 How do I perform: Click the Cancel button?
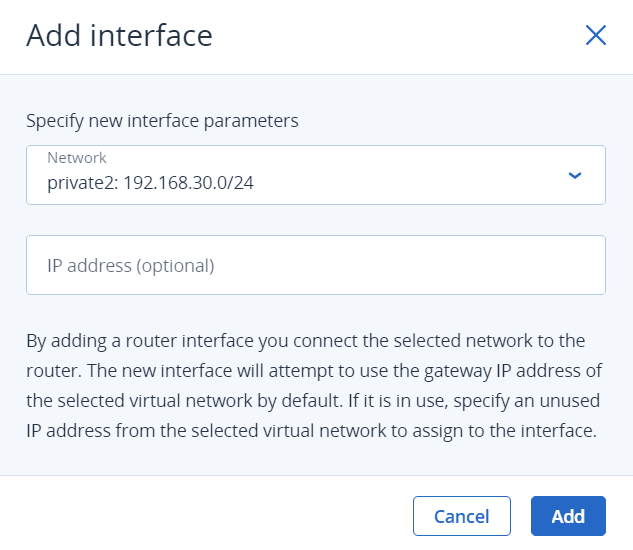(x=461, y=516)
